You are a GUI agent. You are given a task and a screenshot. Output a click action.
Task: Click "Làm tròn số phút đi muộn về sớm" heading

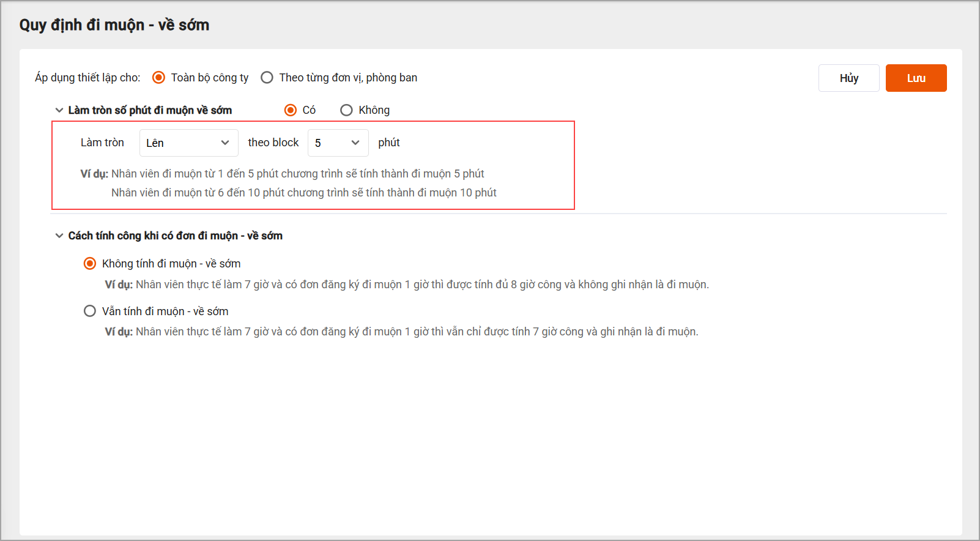(x=150, y=110)
